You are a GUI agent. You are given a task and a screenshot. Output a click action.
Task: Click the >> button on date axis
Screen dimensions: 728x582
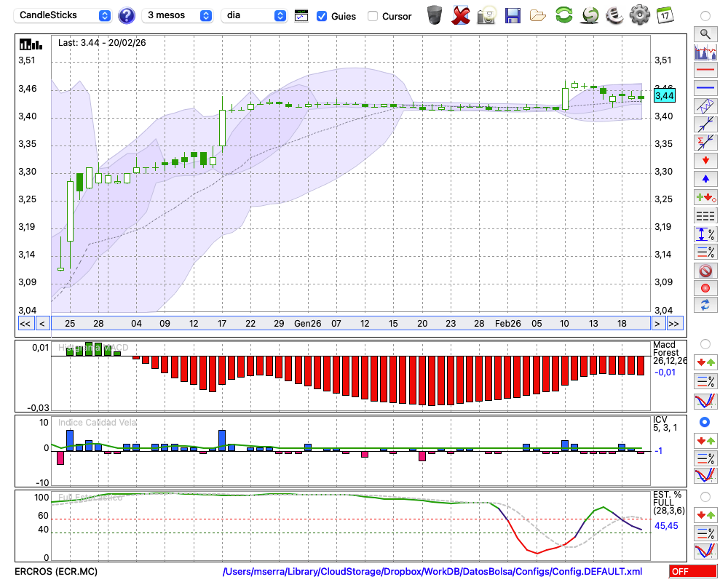coord(674,323)
